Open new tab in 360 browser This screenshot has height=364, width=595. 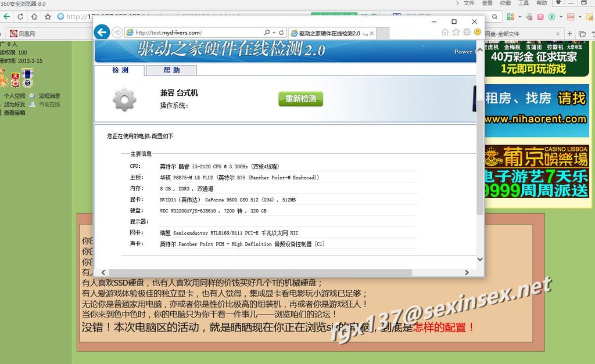click(569, 34)
